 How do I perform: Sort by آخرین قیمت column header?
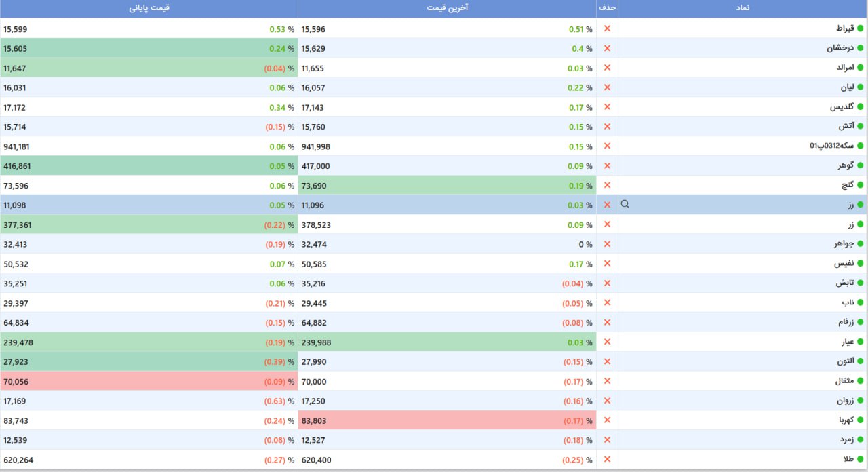click(x=447, y=8)
